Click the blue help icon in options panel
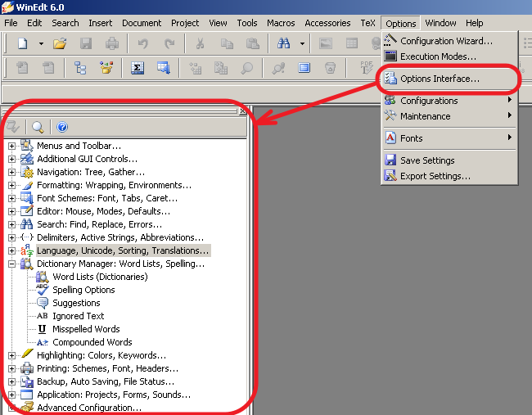The image size is (532, 415). click(x=62, y=127)
